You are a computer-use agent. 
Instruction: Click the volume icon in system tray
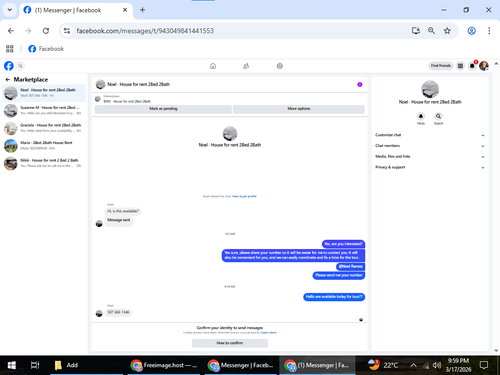[437, 365]
